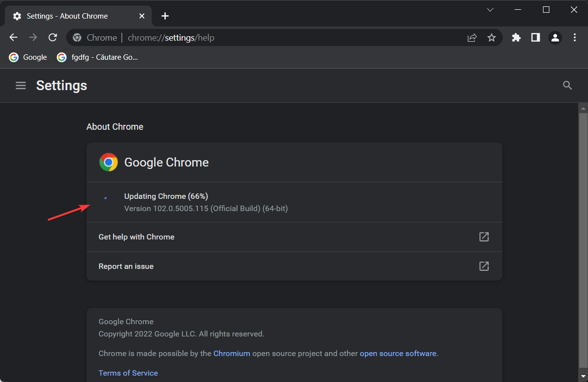Click the forward navigation arrow
Screen dimensions: 588x382
[x=33, y=38]
